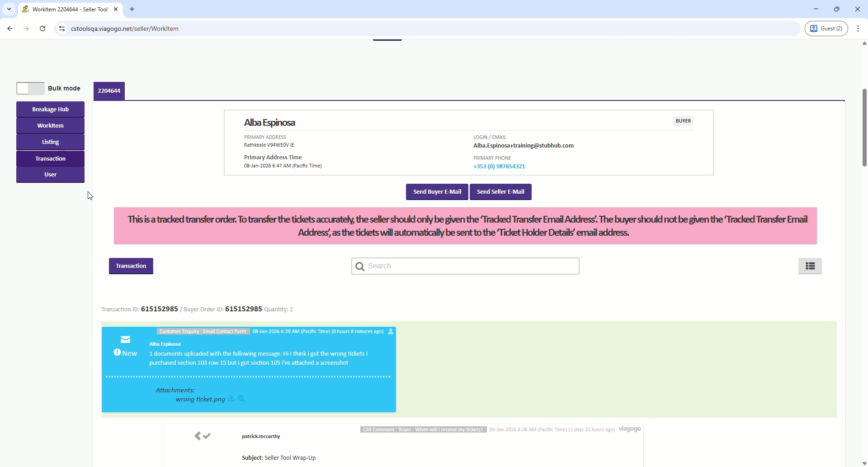Reload the page with refresh icon
This screenshot has width=868, height=467.
coord(43,29)
